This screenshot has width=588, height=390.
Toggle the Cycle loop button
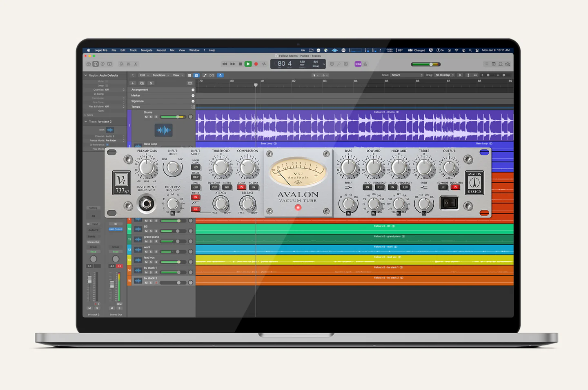pos(264,64)
